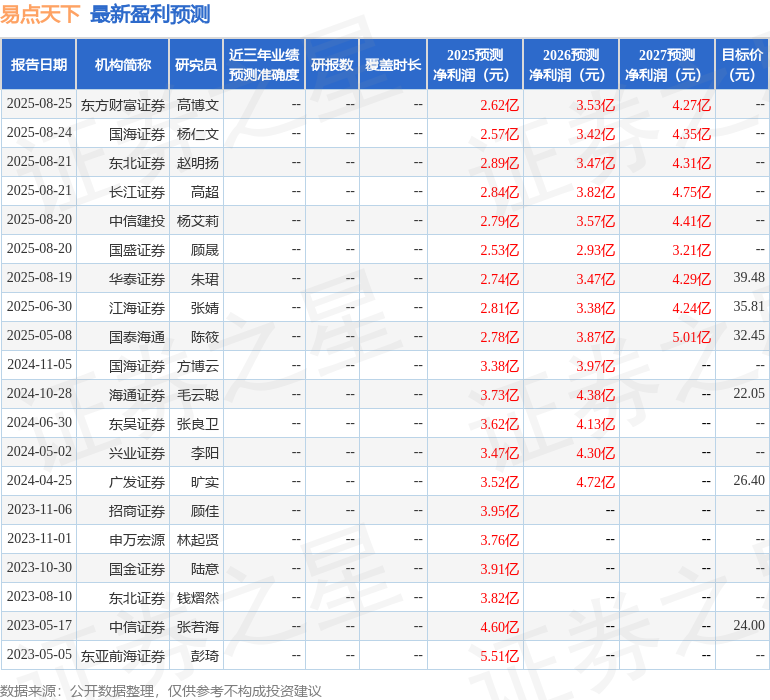Select the 2023-05-17 report date cell
Screen dimensions: 770x700
[39, 625]
